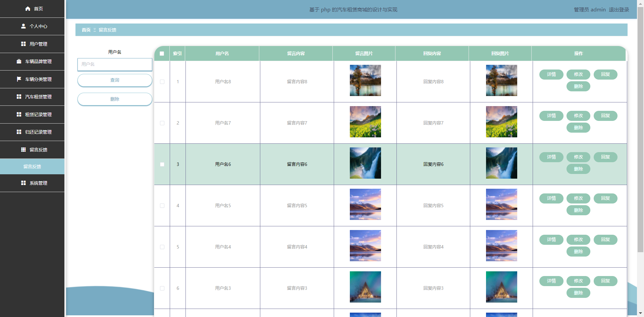Check the checkbox for row 用户名4

162,247
